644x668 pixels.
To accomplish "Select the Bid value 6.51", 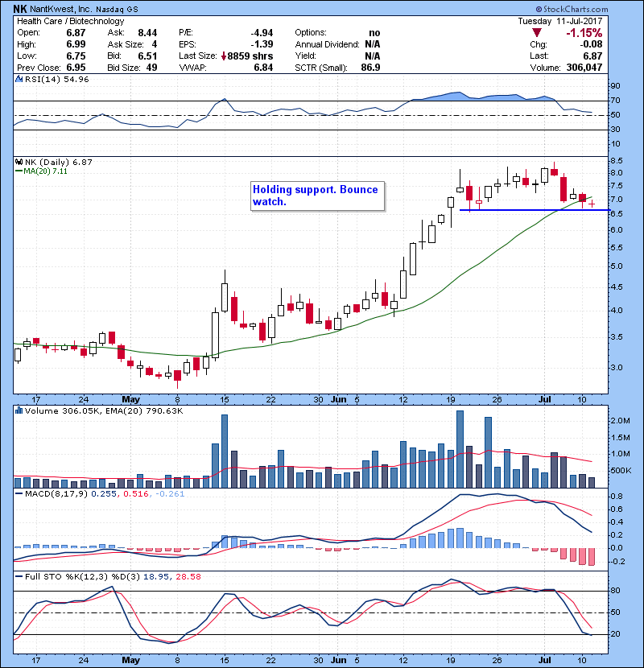I will (147, 56).
